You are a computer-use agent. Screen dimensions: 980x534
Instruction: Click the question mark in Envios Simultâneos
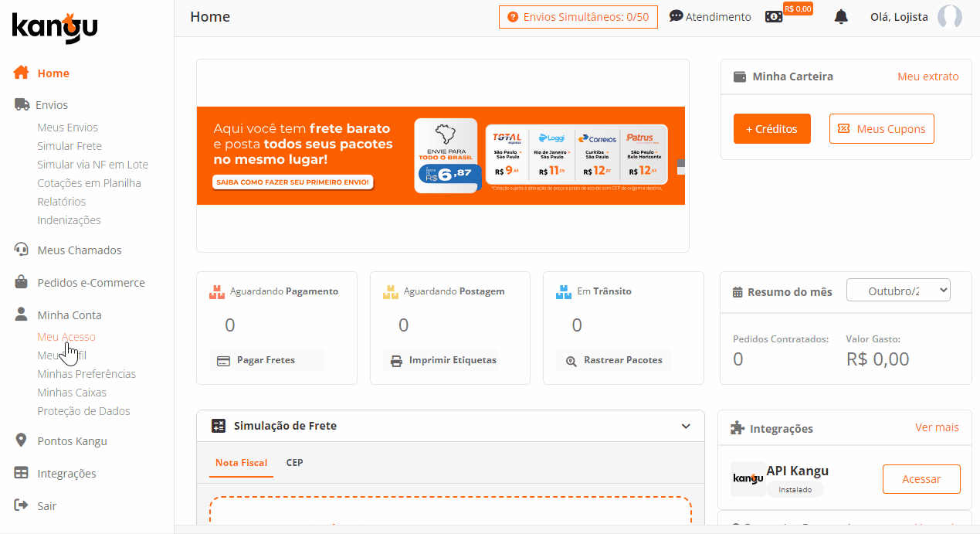click(x=513, y=17)
